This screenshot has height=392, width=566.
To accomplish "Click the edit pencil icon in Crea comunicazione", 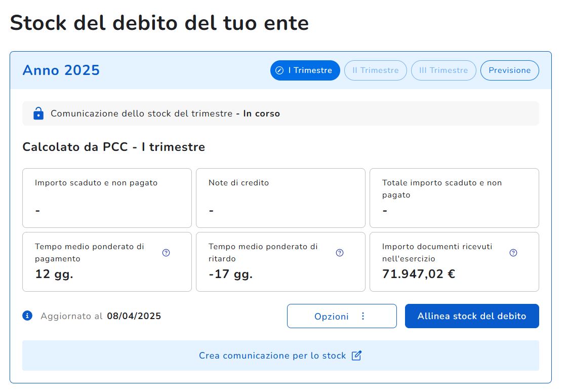I will [356, 356].
